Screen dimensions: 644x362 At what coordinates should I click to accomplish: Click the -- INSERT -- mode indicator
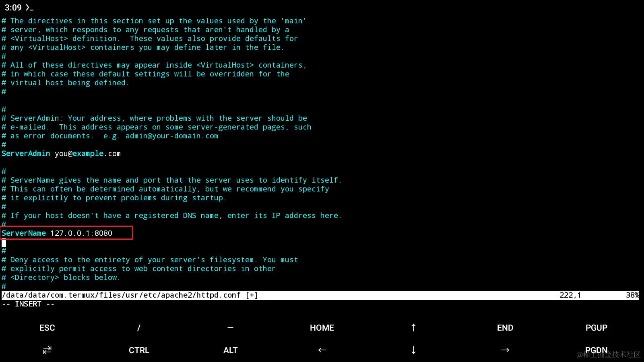(x=28, y=304)
